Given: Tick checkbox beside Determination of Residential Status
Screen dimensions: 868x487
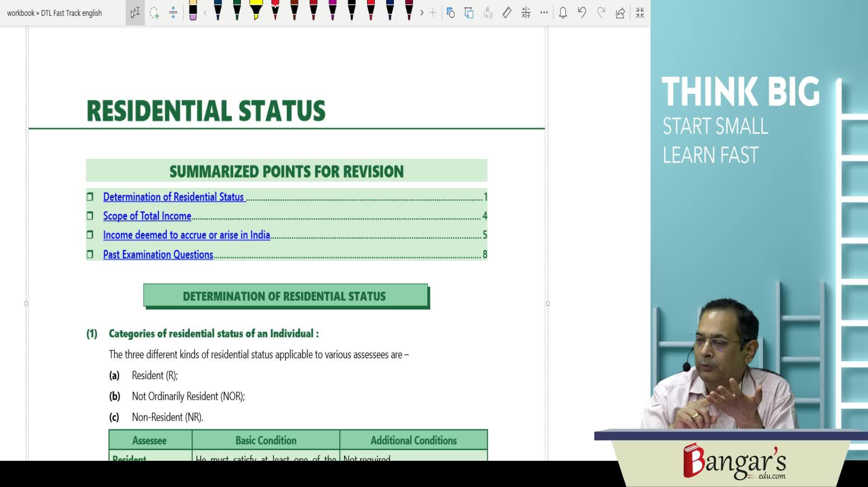Looking at the screenshot, I should (x=90, y=197).
